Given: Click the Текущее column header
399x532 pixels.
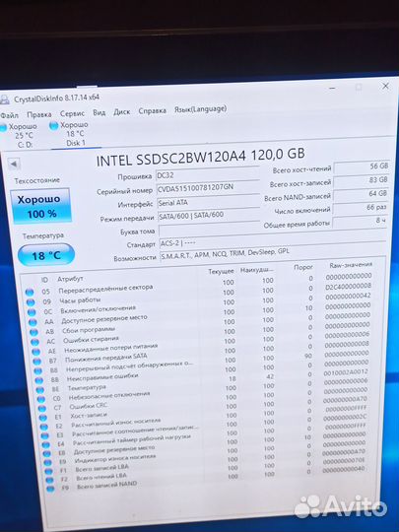Looking at the screenshot, I should [x=221, y=272].
